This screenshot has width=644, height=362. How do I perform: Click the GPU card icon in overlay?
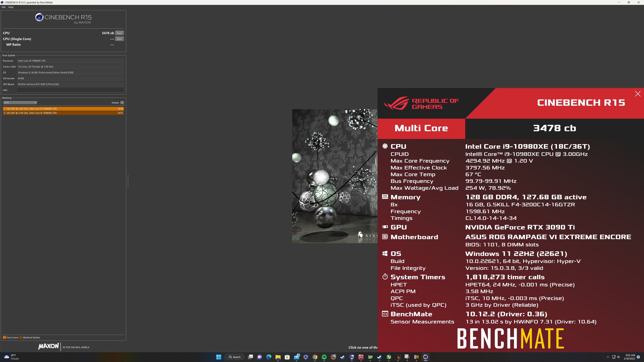click(385, 227)
